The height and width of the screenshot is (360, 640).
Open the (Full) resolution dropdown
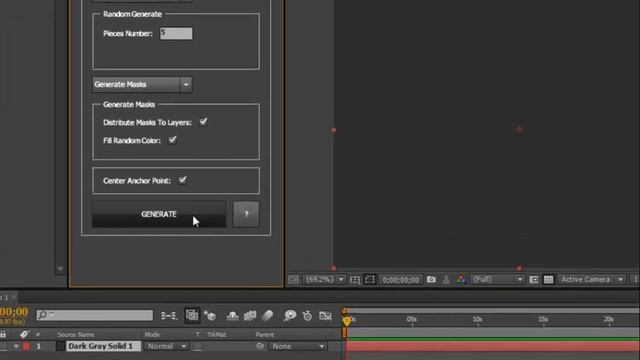coord(497,280)
